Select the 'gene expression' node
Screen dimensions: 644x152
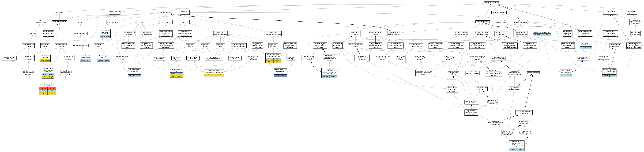(533, 73)
